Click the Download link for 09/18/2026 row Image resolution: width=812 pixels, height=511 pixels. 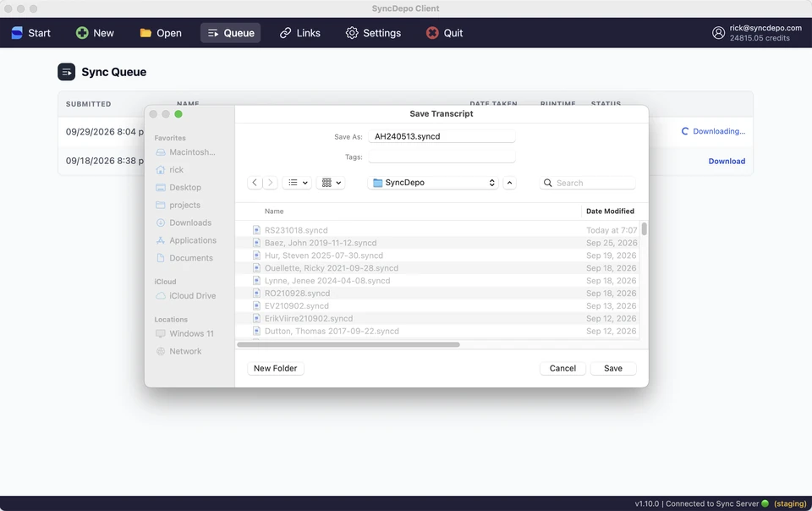tap(727, 161)
